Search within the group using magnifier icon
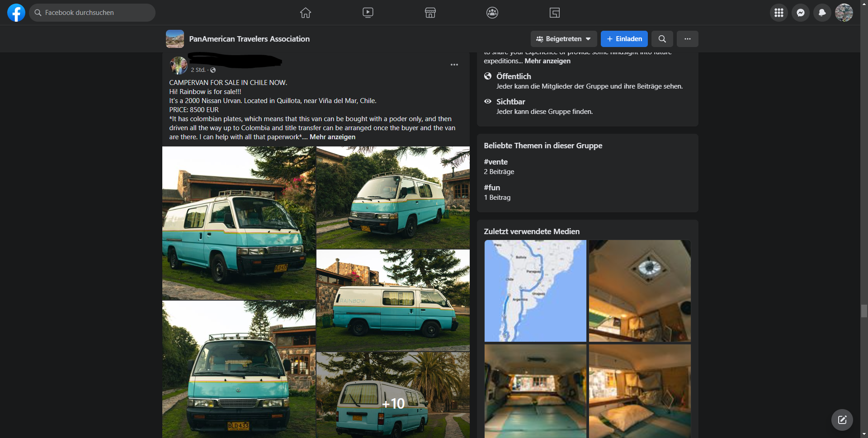 662,39
